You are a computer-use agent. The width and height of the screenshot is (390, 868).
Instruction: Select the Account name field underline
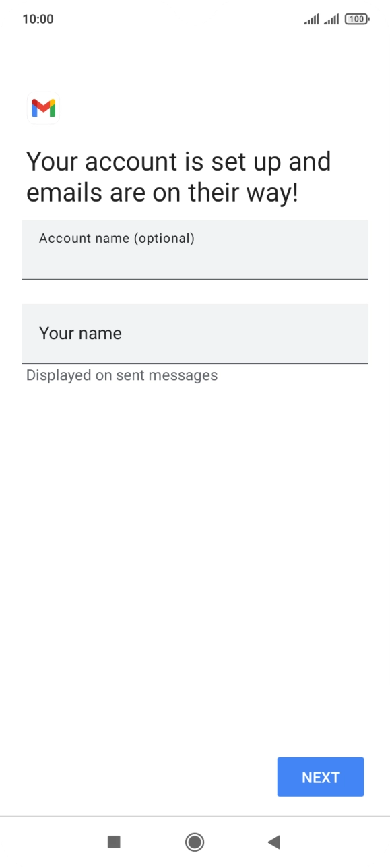195,278
